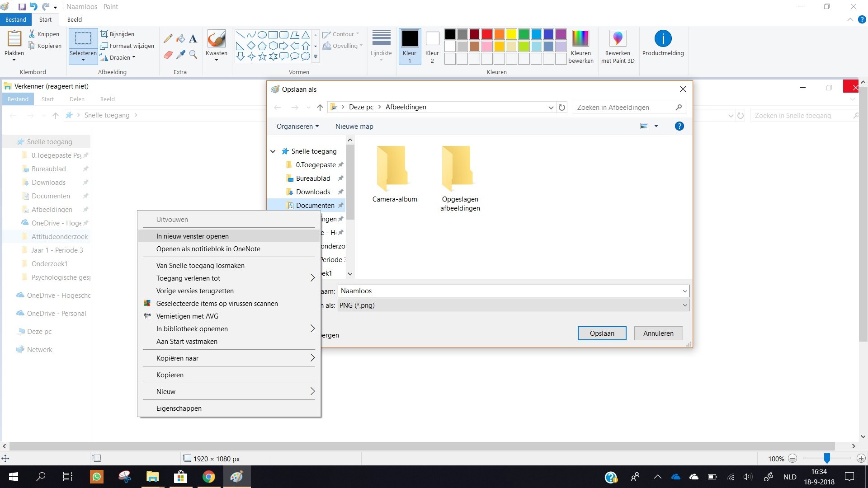Select the Eraser tool
The image size is (868, 488).
tap(168, 55)
